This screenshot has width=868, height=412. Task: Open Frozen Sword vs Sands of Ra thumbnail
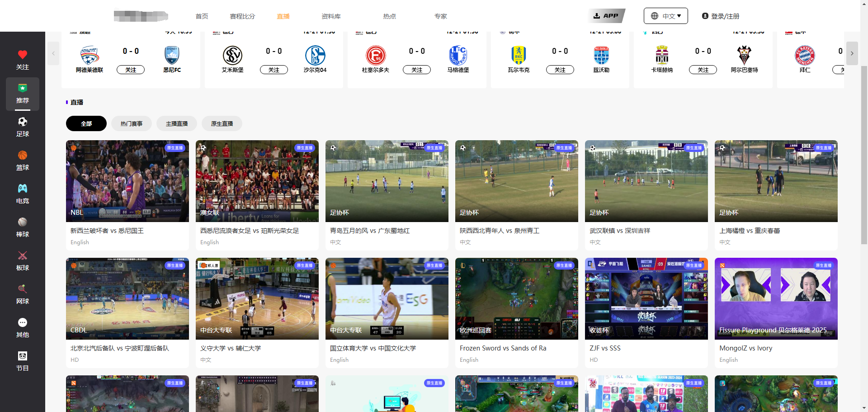coord(517,298)
